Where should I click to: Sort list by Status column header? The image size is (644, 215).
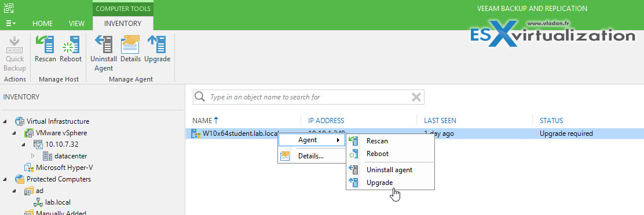coord(551,120)
